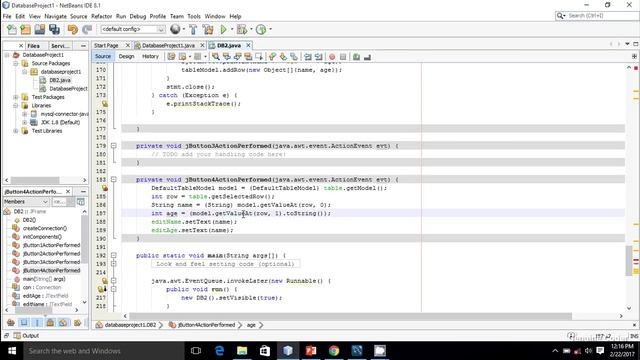Switch to the Services panel tab
The width and height of the screenshot is (640, 360).
pos(60,46)
